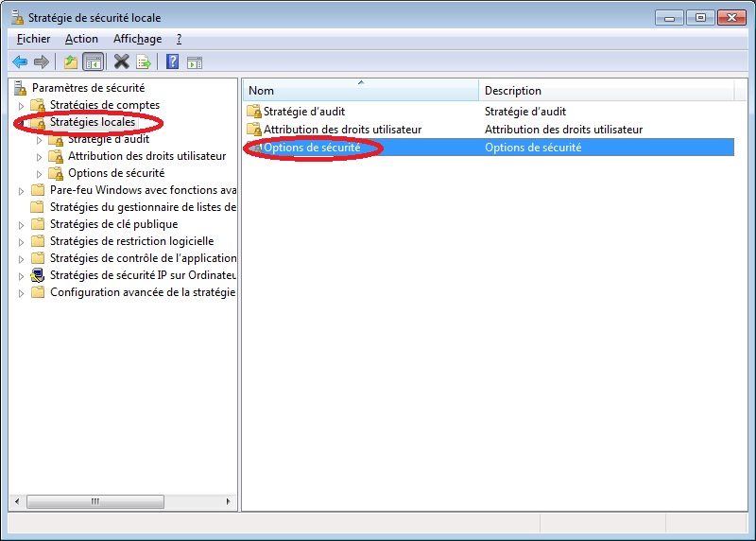
Task: Click Stratégies de clé publique folder icon
Action: [x=38, y=224]
